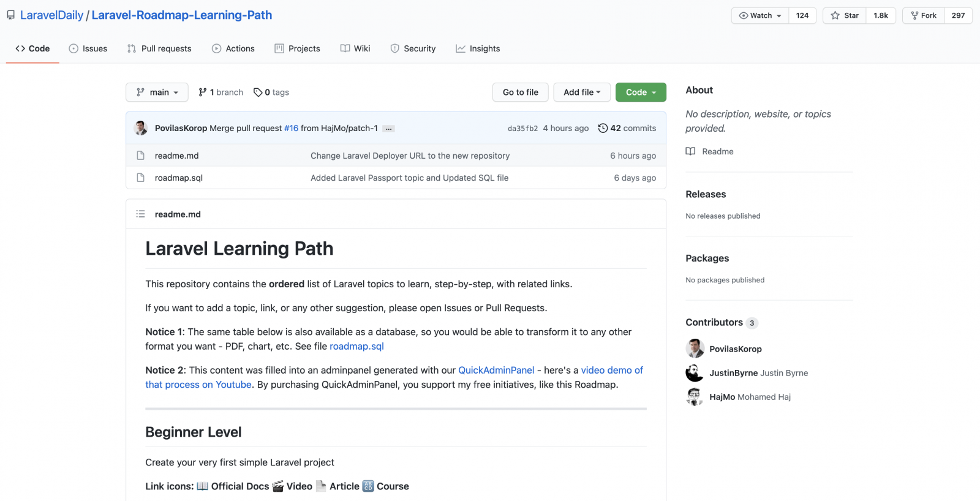Screen dimensions: 980x501
Task: Expand the green Code download dropdown
Action: point(641,92)
